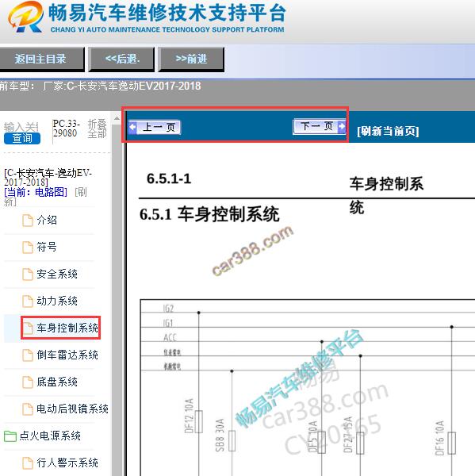
Task: Open the 安全系统 tree item
Action: (x=57, y=274)
